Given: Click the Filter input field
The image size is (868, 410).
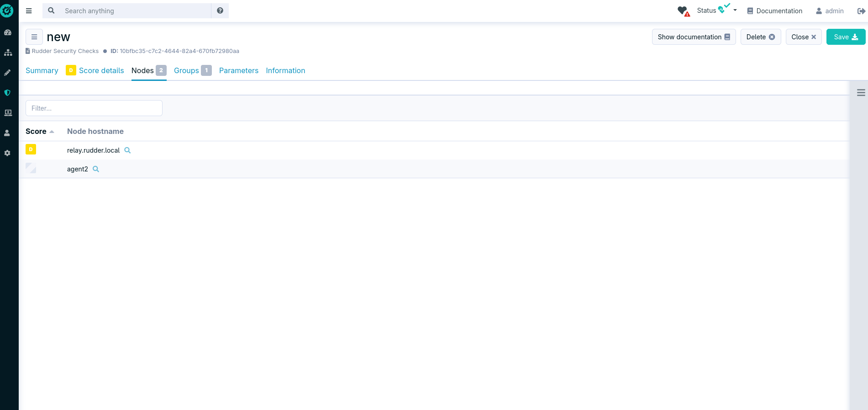Looking at the screenshot, I should (94, 108).
